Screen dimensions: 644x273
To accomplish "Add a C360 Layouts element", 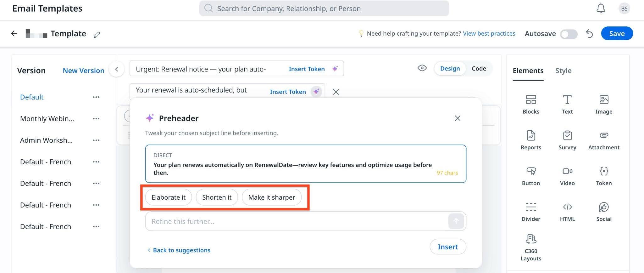I will 531,247.
